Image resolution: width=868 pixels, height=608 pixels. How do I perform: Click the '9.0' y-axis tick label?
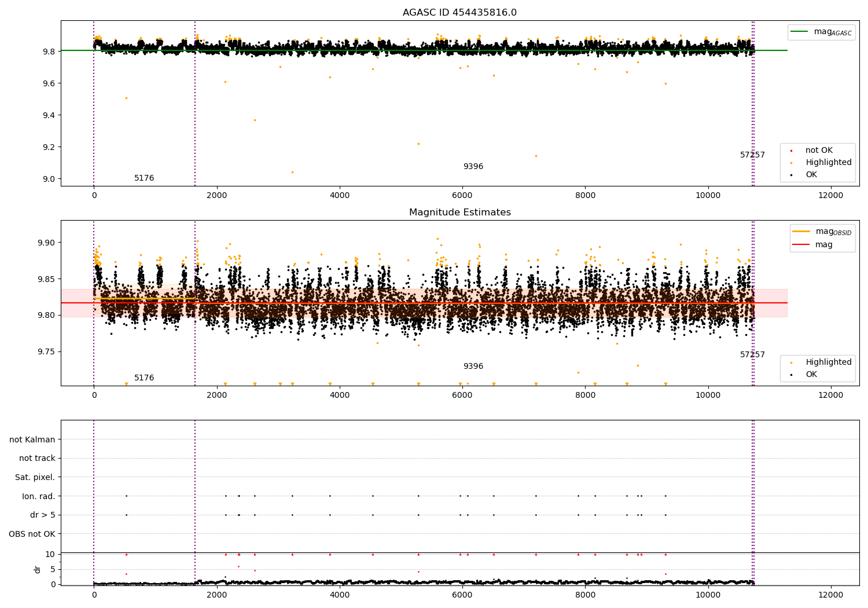[49, 179]
